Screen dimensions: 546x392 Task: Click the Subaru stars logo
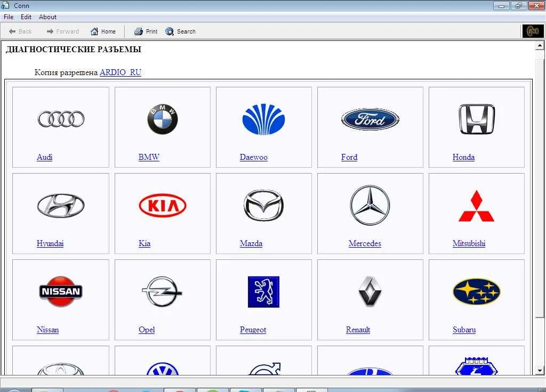point(477,291)
